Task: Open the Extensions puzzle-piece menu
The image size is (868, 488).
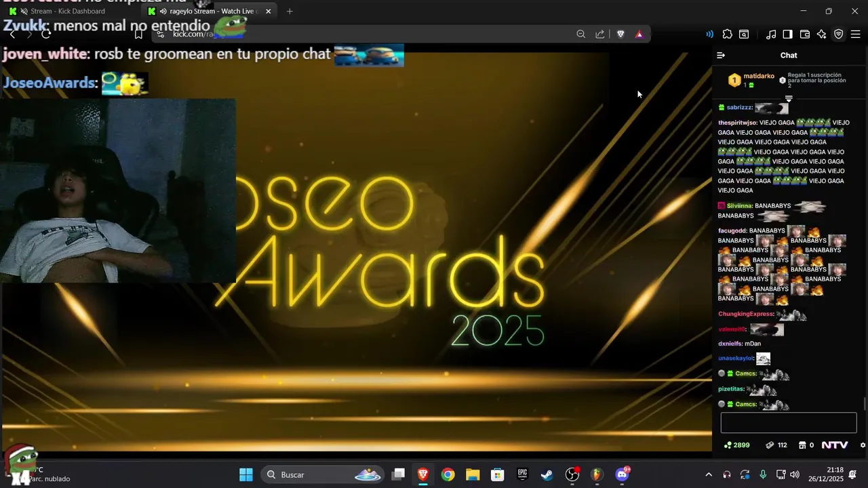Action: pyautogui.click(x=728, y=34)
